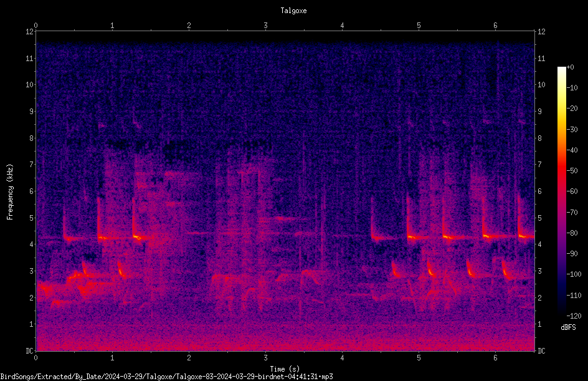Click the 12 kHz label on left axis
Viewport: 588px width, 381px height.
pyautogui.click(x=30, y=32)
